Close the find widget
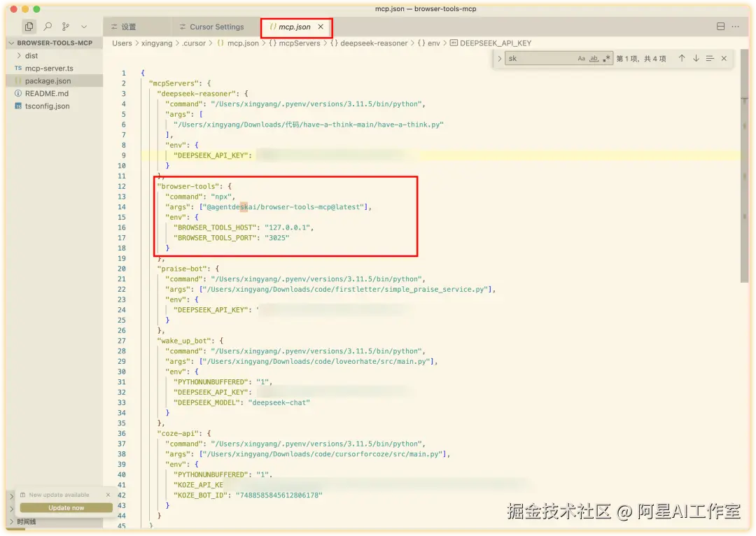756x536 pixels. tap(724, 58)
